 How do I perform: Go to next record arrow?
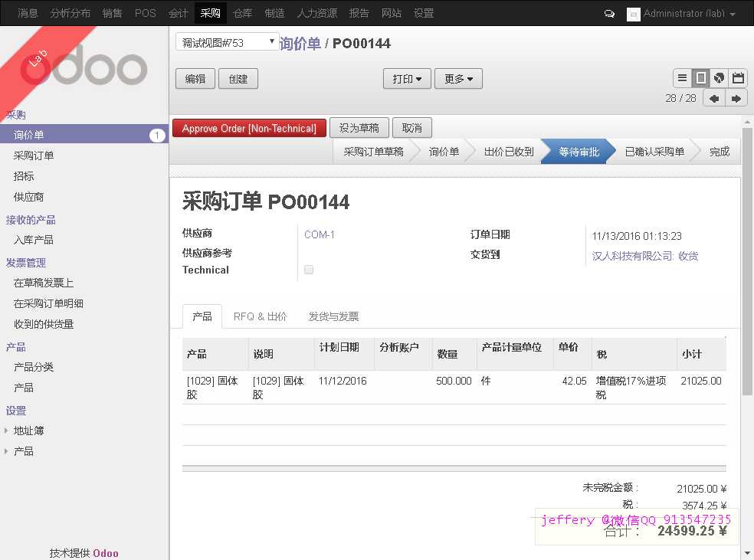(x=736, y=99)
